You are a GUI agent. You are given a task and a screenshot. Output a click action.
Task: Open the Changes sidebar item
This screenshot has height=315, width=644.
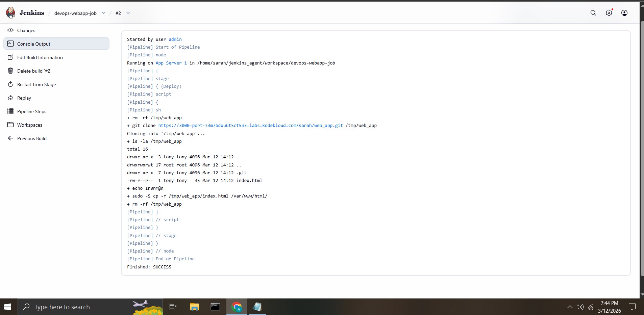[x=56, y=30]
